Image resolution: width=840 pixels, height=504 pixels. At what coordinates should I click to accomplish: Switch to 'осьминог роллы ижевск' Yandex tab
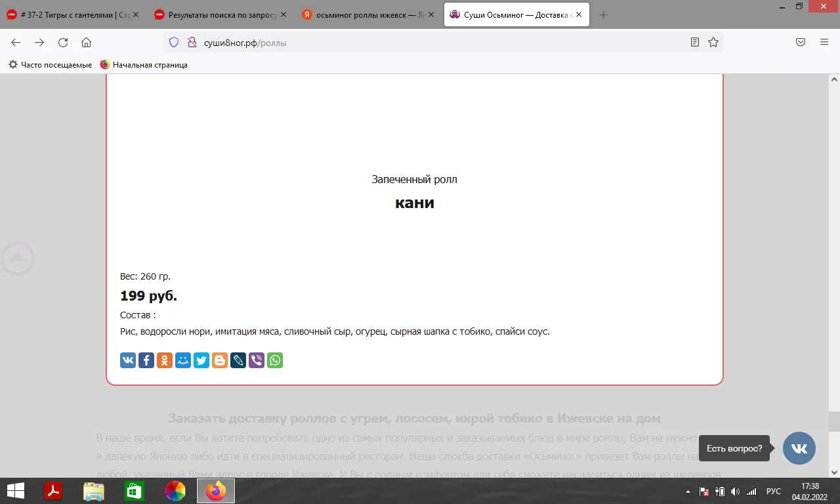369,14
